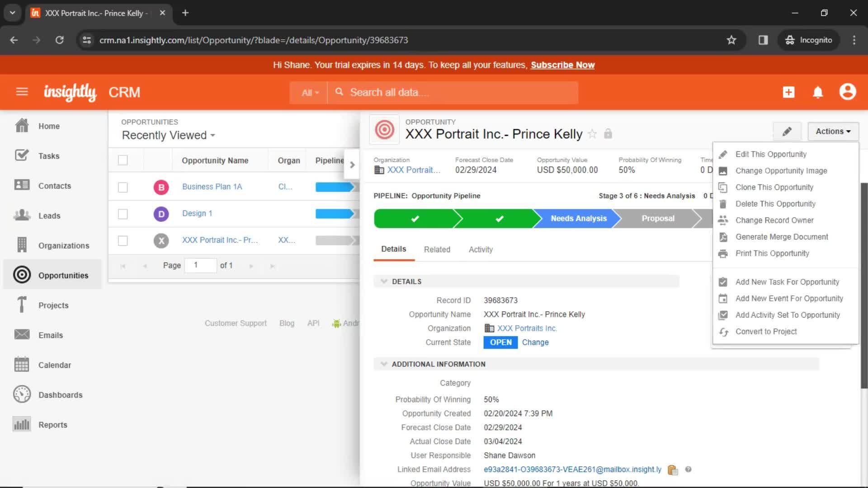
Task: Check the Design 1 row checkbox
Action: (123, 214)
